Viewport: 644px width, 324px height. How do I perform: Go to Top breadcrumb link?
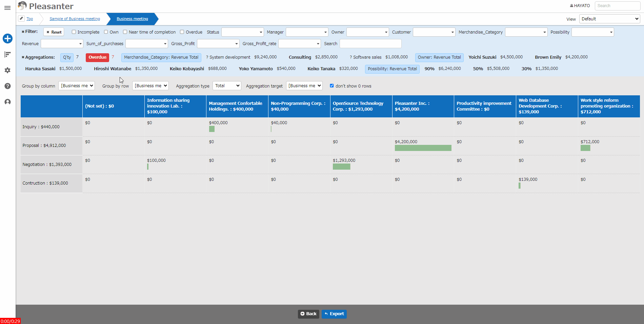30,19
